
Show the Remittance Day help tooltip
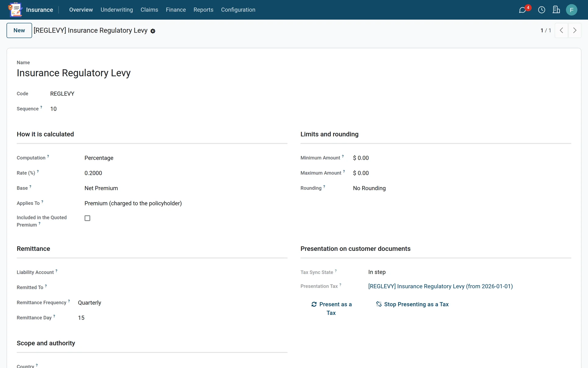coord(54,316)
